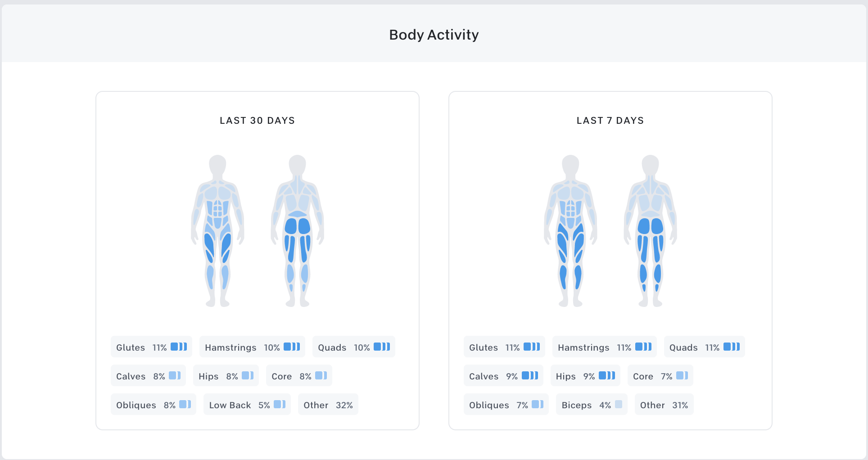Click front body figure in Last 7 Days
Viewport: 868px width, 460px height.
571,231
